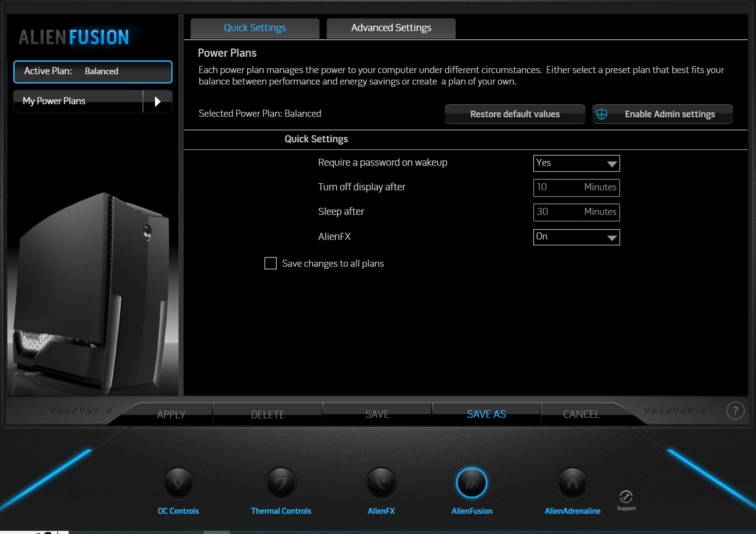Click the APPLY button
The height and width of the screenshot is (534, 756).
[x=171, y=415]
